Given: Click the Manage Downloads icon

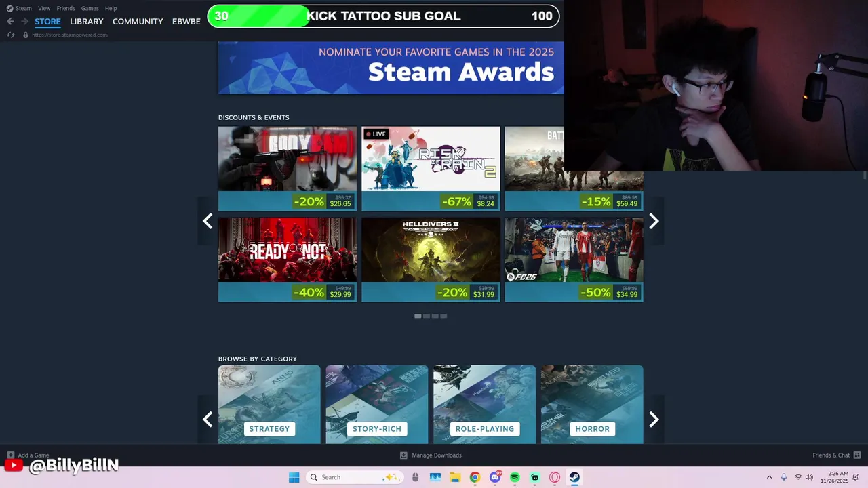Looking at the screenshot, I should pyautogui.click(x=403, y=455).
